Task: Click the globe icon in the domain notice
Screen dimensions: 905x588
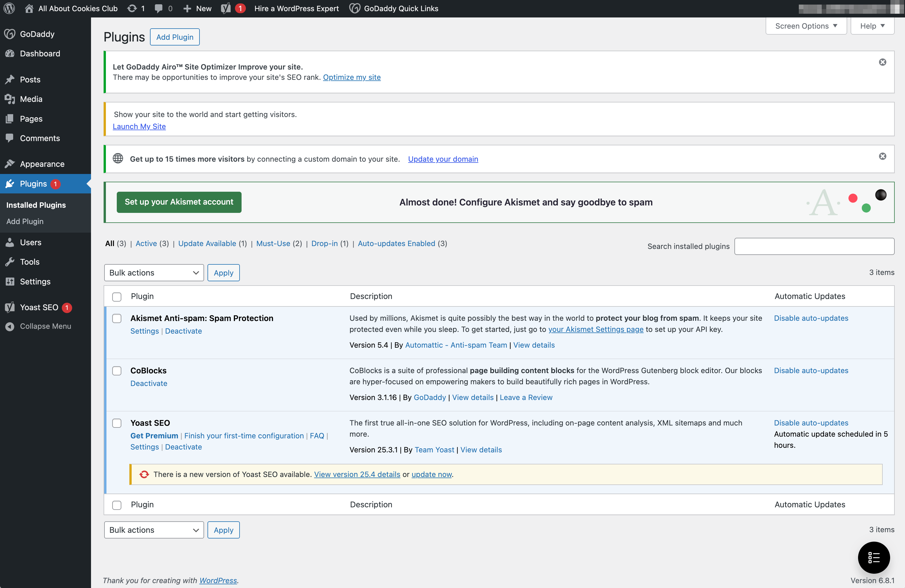Action: click(118, 158)
